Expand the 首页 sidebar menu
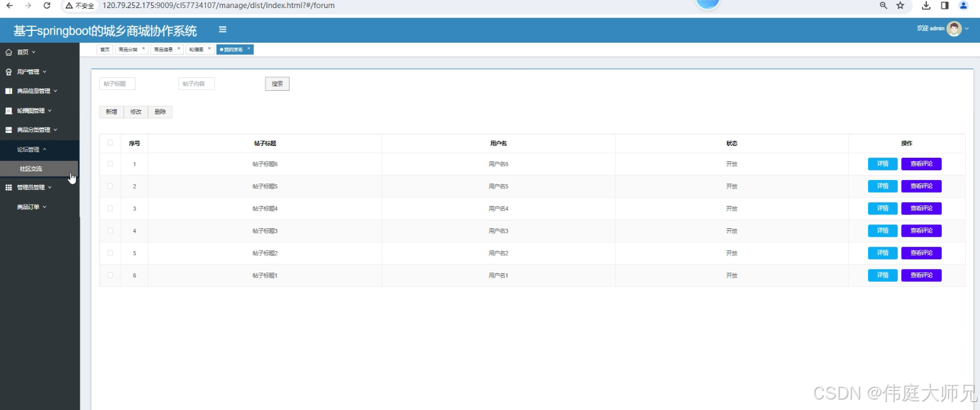980x410 pixels. tap(40, 53)
